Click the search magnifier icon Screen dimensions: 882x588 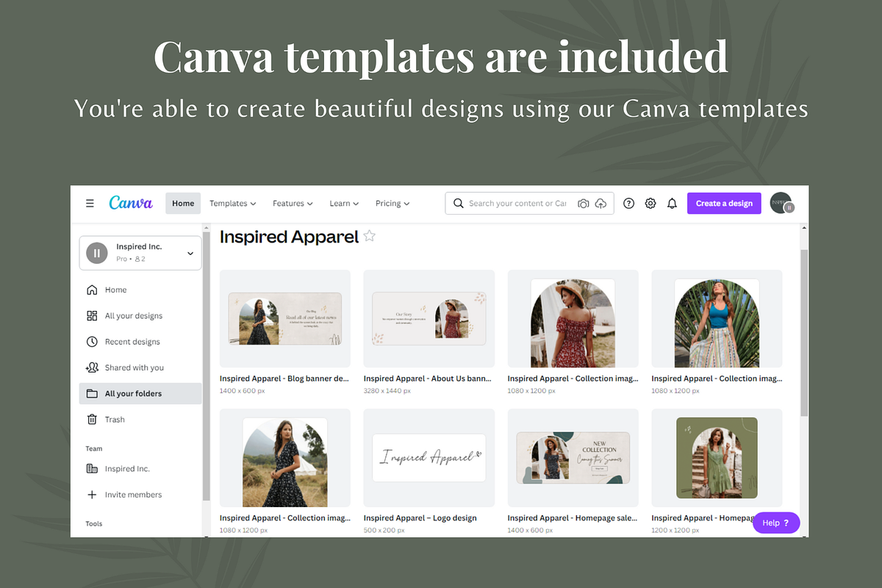coord(458,204)
